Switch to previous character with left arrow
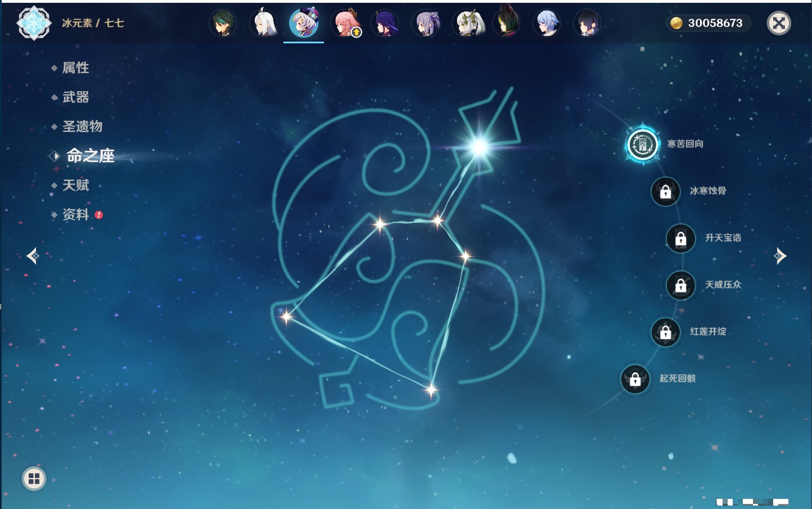This screenshot has width=812, height=509. (33, 256)
